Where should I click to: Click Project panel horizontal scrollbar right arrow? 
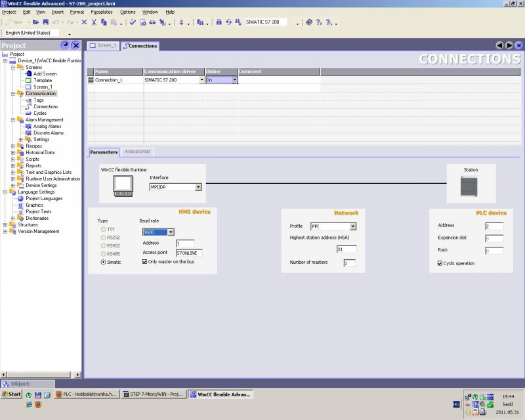tap(77, 375)
